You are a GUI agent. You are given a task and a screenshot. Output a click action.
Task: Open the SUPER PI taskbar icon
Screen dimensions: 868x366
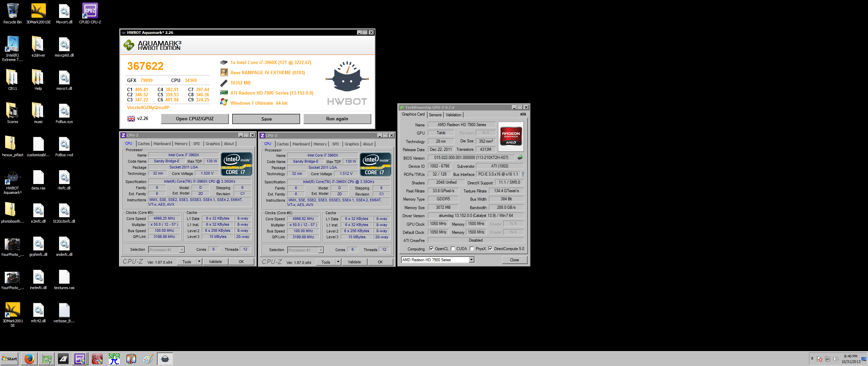tap(114, 359)
